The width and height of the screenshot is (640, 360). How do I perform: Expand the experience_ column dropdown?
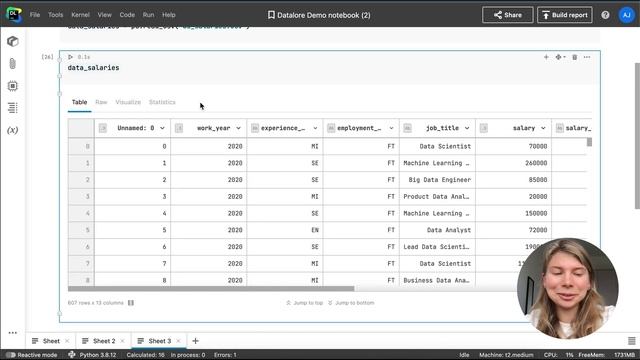pos(315,128)
